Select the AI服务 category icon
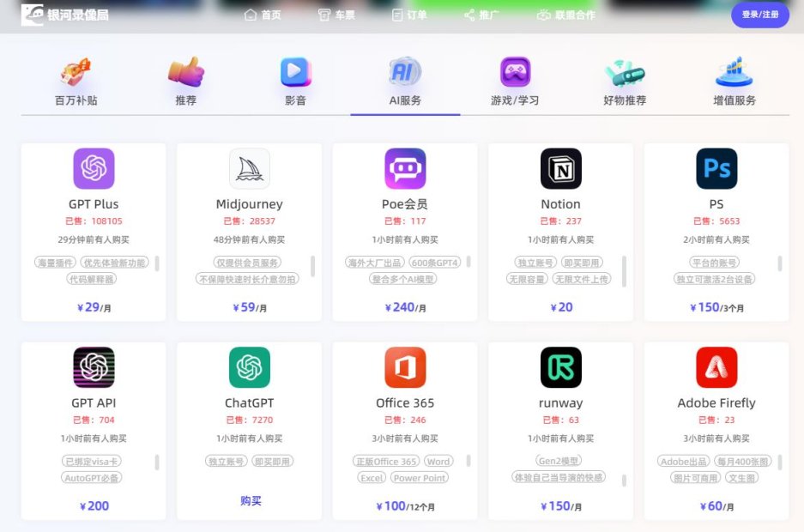The image size is (804, 532). 405,72
